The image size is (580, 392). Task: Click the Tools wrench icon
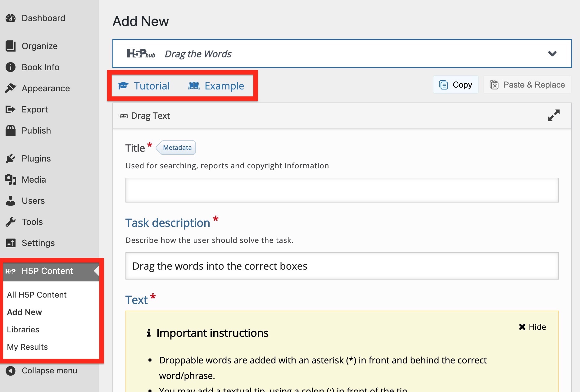coord(11,222)
